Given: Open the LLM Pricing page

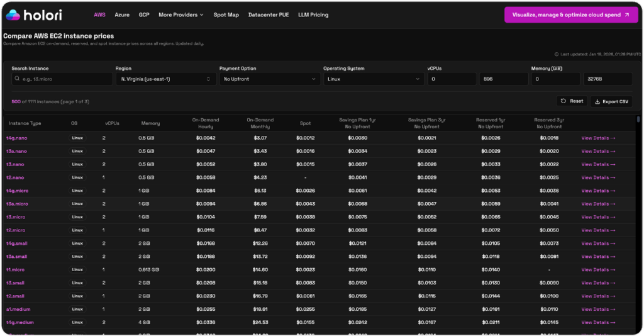Looking at the screenshot, I should coord(313,15).
